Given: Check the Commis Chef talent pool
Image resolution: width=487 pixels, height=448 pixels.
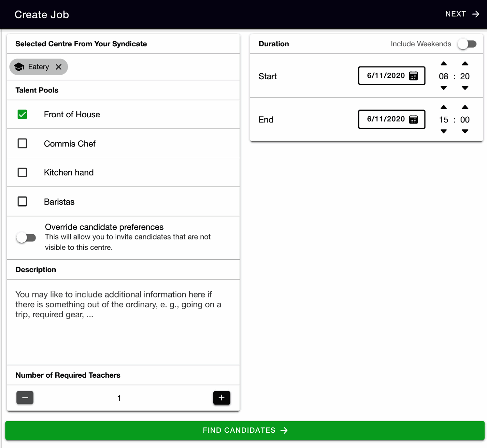Looking at the screenshot, I should [22, 143].
